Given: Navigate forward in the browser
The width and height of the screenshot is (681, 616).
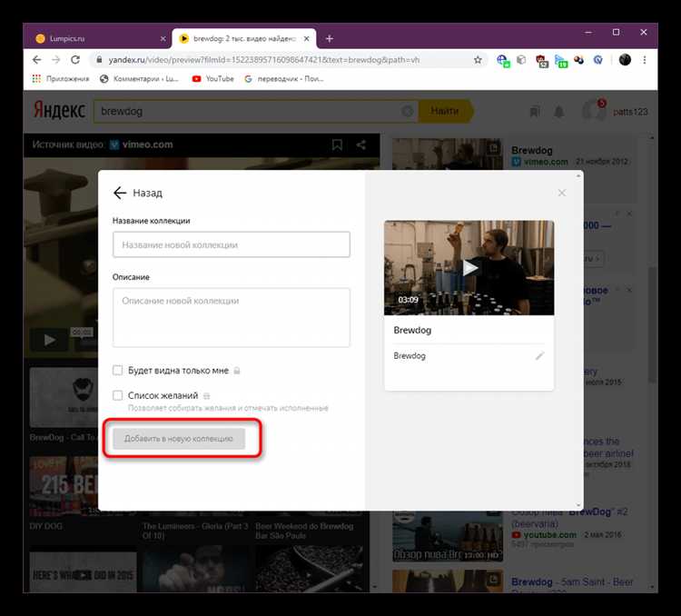Looking at the screenshot, I should pos(56,60).
